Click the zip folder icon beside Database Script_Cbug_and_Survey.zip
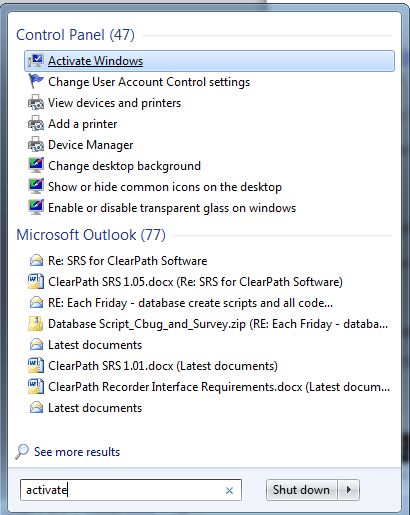This screenshot has height=515, width=410. [36, 323]
